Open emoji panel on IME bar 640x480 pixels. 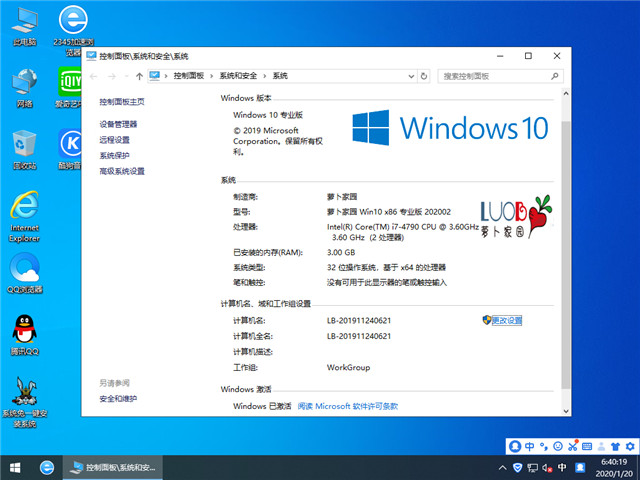558,446
